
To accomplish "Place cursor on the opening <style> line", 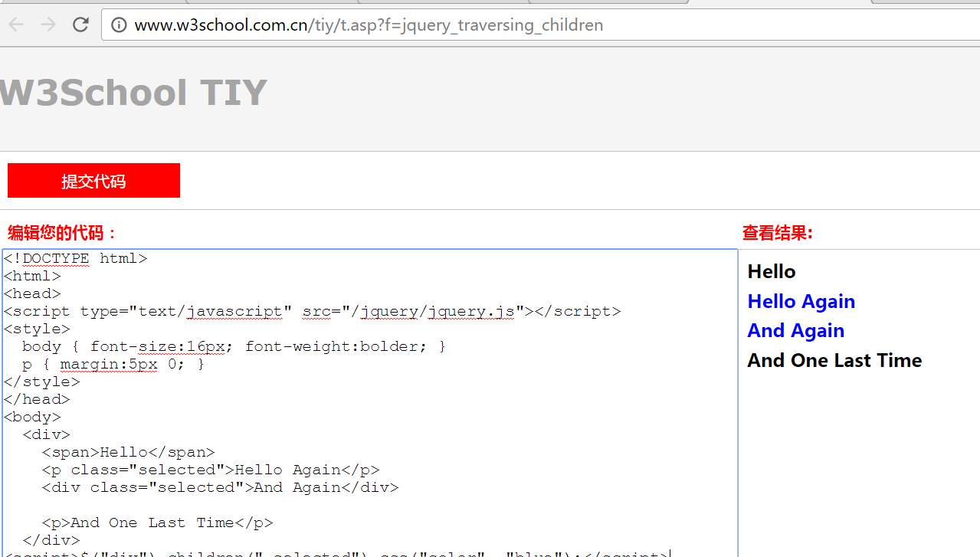I will [x=37, y=329].
